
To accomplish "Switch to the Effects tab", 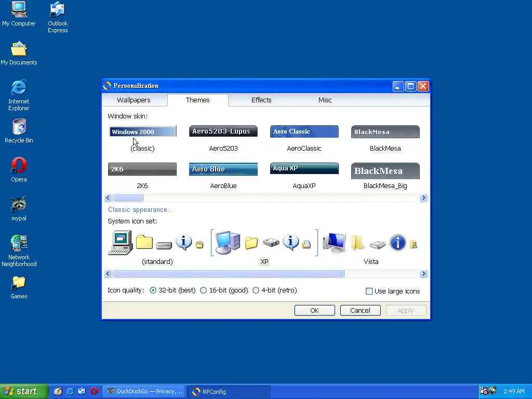I will (x=261, y=100).
